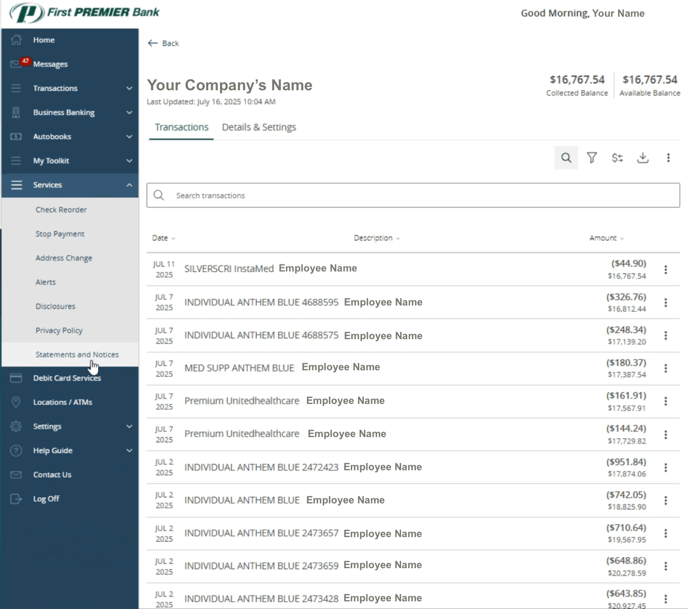Open Address Change under Services
Image resolution: width=688 pixels, height=609 pixels.
click(x=64, y=258)
